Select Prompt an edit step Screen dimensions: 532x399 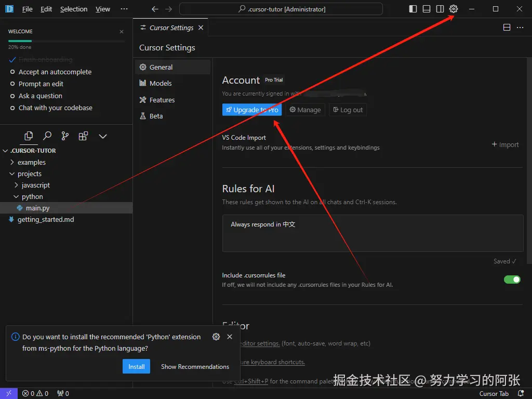[x=41, y=84]
